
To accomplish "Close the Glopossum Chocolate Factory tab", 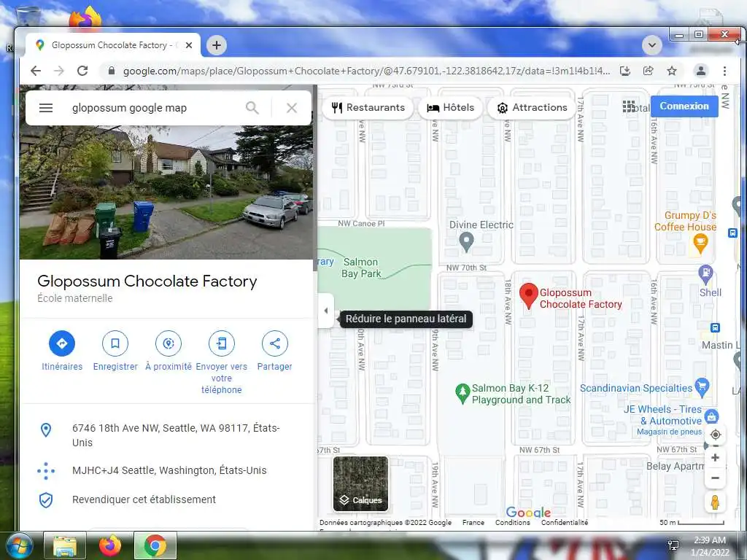I will 189,45.
